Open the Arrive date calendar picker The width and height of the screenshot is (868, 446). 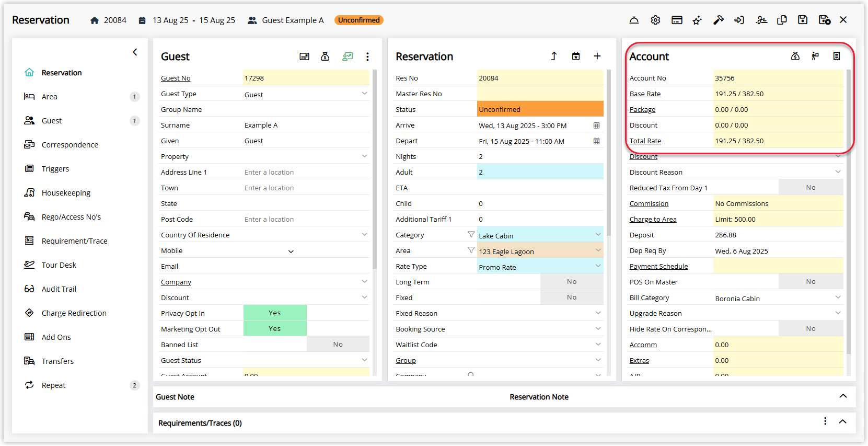(596, 125)
